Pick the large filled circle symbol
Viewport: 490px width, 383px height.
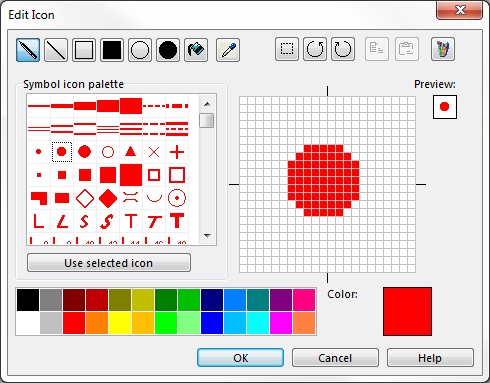click(x=84, y=152)
